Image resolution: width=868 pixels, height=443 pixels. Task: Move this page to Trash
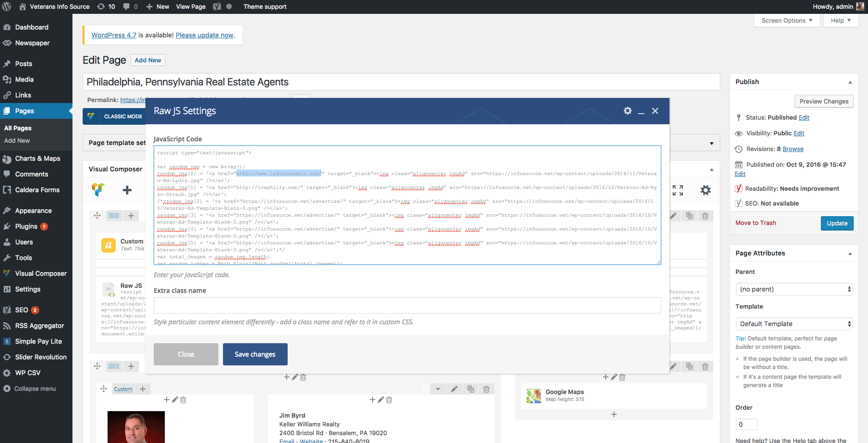(x=756, y=223)
